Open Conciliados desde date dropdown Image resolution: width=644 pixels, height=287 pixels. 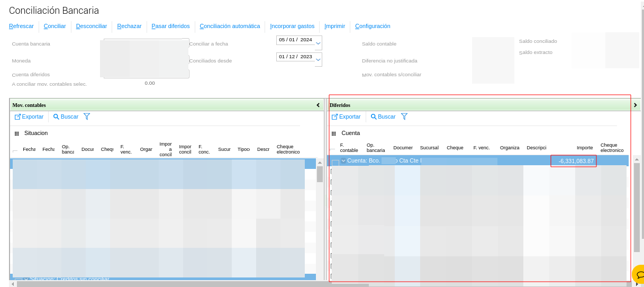click(x=318, y=60)
